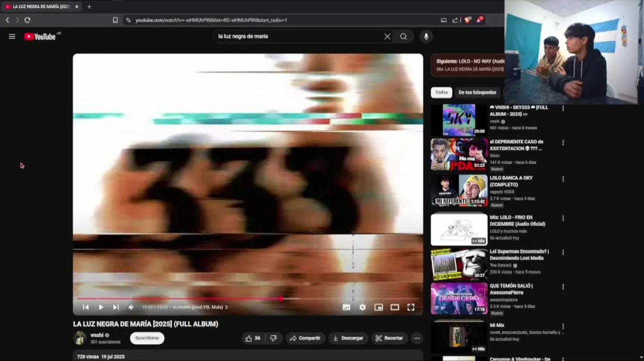Viewport: 644px width, 361px height.
Task: Open the Lol Superman Encontrado thumbnail
Action: (x=459, y=264)
